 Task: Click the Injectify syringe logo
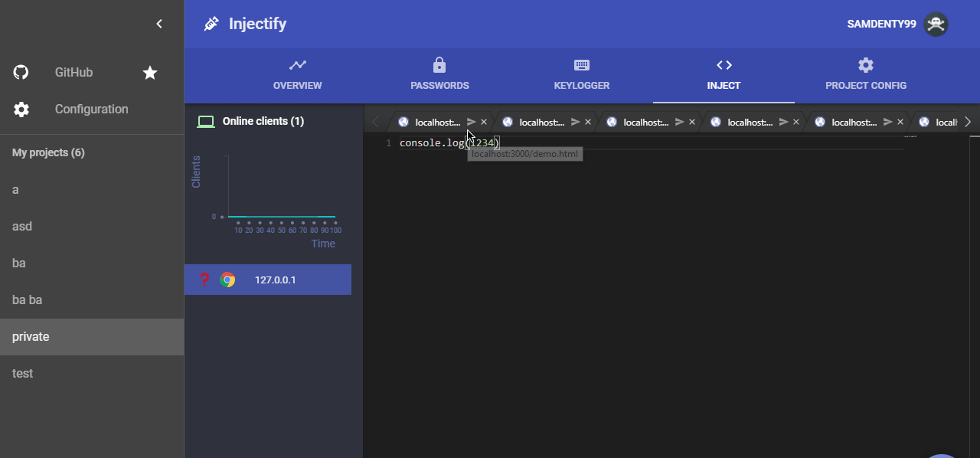tap(211, 24)
